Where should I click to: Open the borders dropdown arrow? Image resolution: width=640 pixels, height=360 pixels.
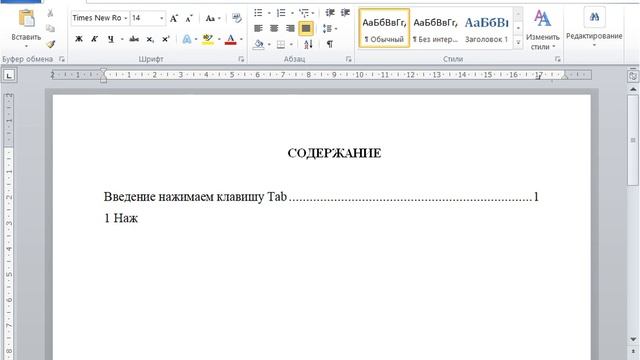point(291,44)
